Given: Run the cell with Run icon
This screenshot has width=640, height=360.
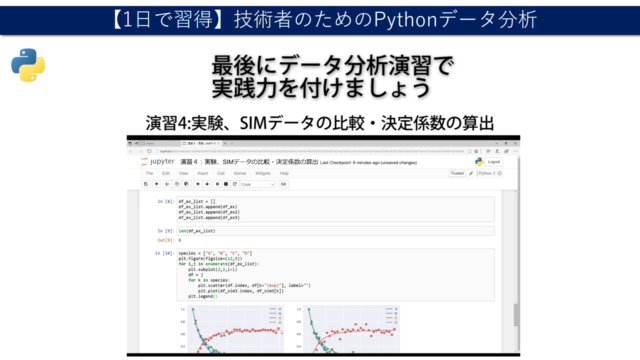Looking at the screenshot, I should (x=217, y=184).
